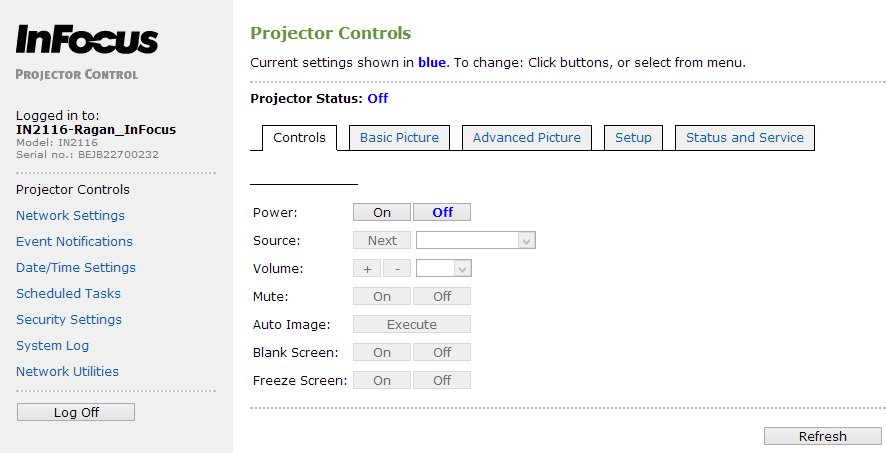
Task: Open the Setup tab
Action: coord(633,138)
